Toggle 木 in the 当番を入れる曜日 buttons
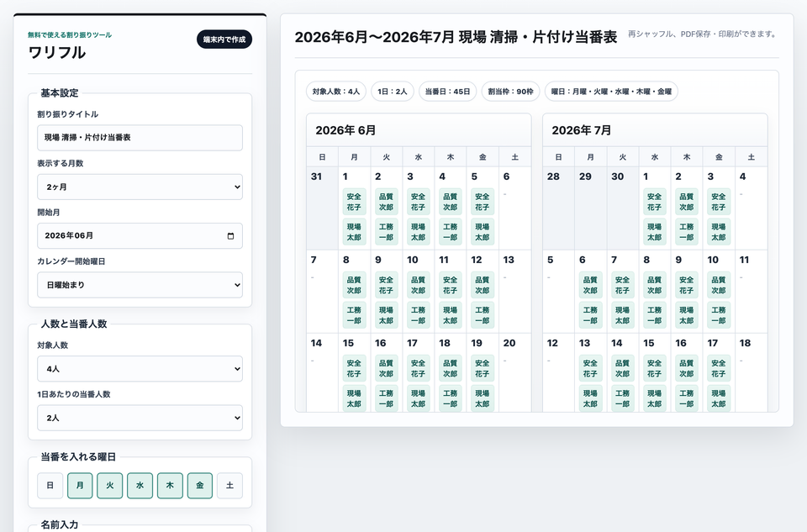The image size is (807, 532). 170,485
